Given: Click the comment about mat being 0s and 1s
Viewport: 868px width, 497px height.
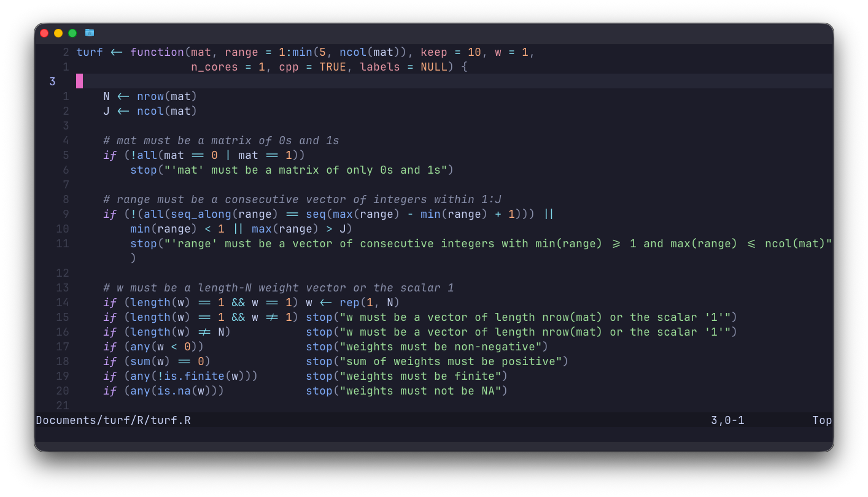Looking at the screenshot, I should 221,141.
